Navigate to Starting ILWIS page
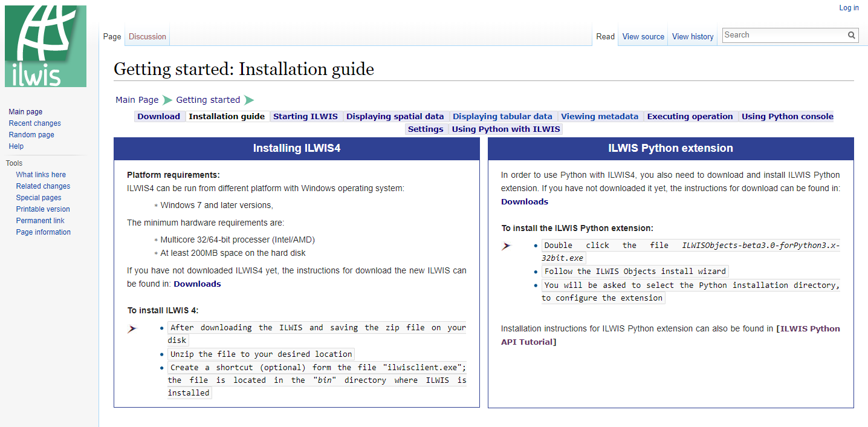Viewport: 868px width, 427px height. (x=306, y=116)
